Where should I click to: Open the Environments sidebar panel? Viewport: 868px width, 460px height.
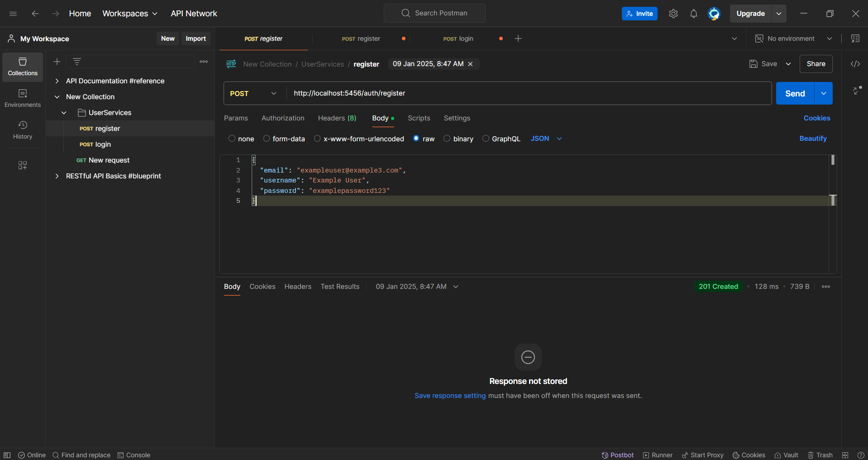click(23, 98)
